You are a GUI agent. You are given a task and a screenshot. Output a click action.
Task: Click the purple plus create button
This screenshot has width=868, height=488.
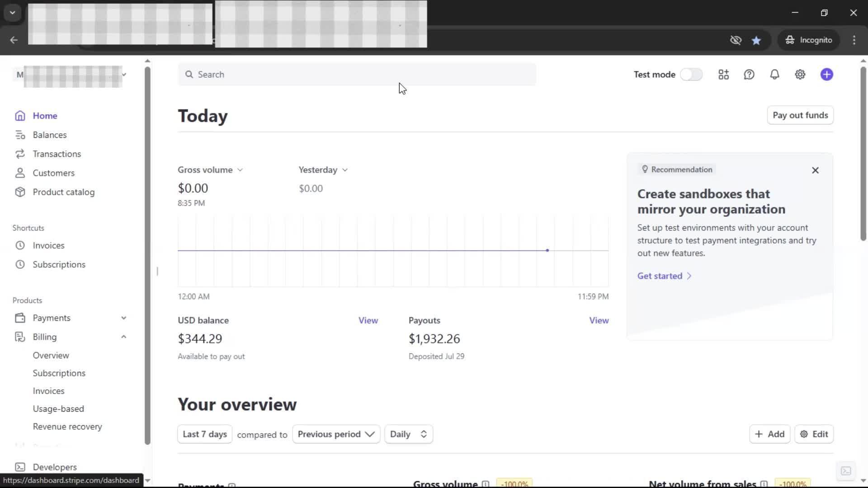point(826,75)
